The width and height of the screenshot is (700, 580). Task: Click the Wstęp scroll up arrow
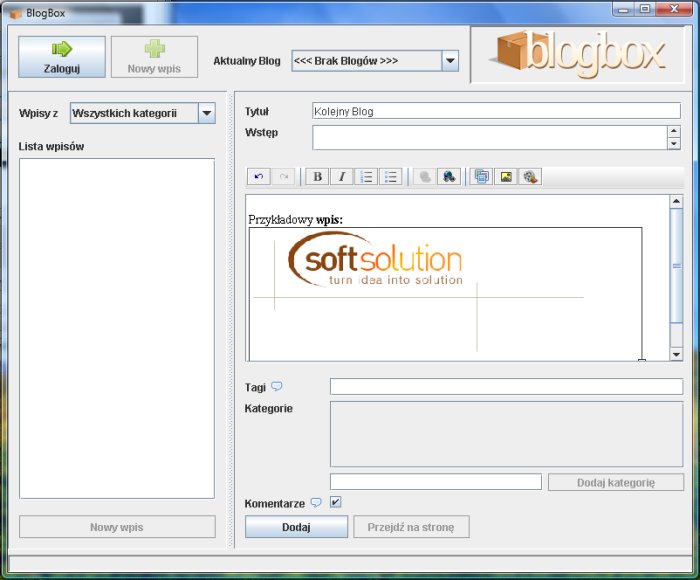pos(674,131)
